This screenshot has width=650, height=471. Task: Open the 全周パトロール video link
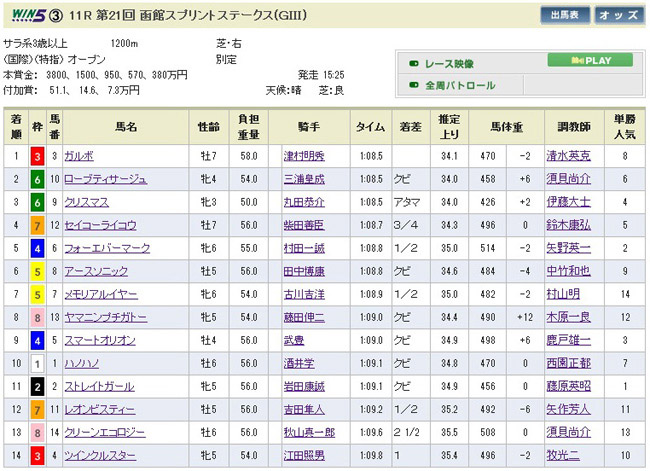pyautogui.click(x=460, y=86)
